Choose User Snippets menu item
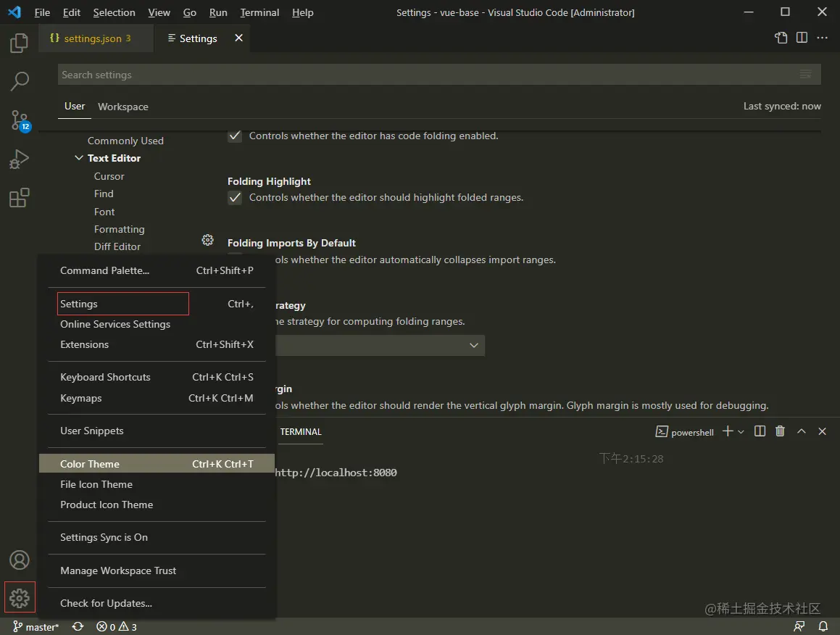 point(157,431)
